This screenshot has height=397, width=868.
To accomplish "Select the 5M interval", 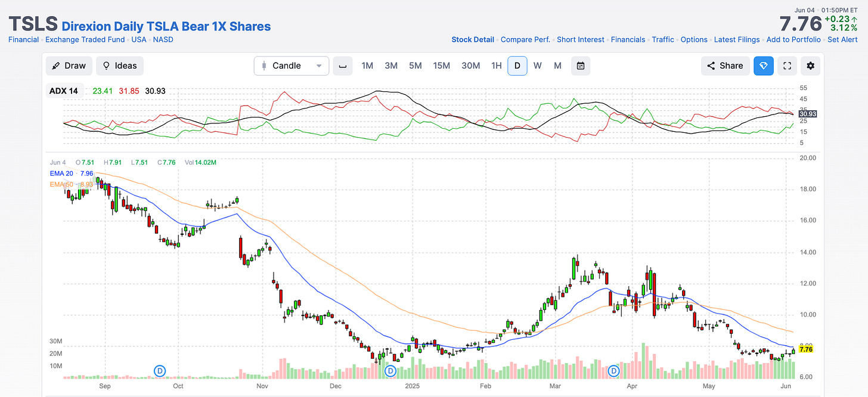I will point(416,66).
